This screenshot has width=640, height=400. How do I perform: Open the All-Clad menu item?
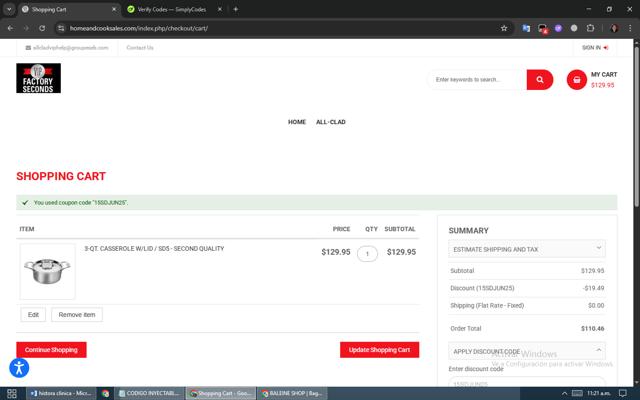click(331, 122)
